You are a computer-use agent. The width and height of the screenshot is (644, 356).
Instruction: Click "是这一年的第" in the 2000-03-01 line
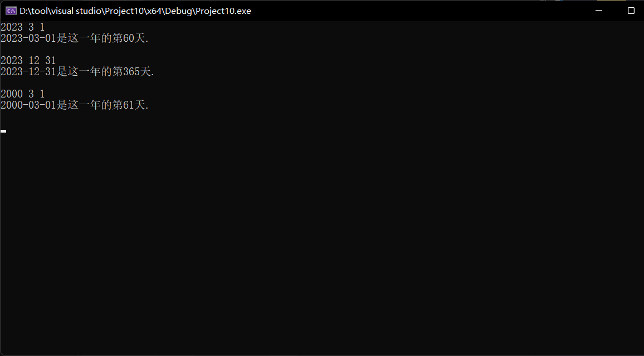click(90, 105)
